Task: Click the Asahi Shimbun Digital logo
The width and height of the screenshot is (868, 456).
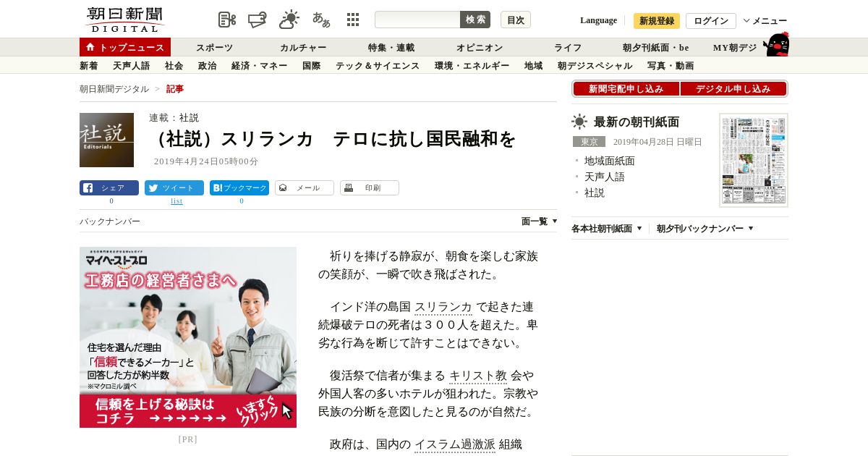Action: pos(124,20)
